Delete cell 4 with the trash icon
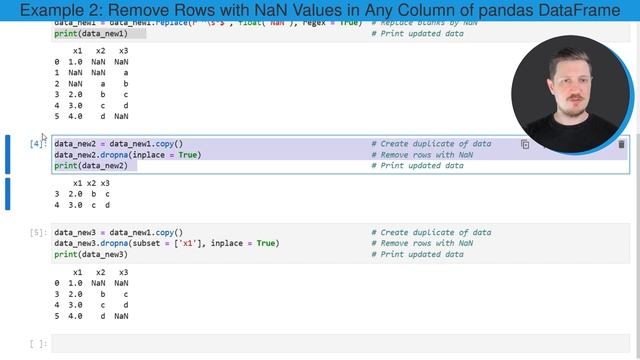 point(621,144)
